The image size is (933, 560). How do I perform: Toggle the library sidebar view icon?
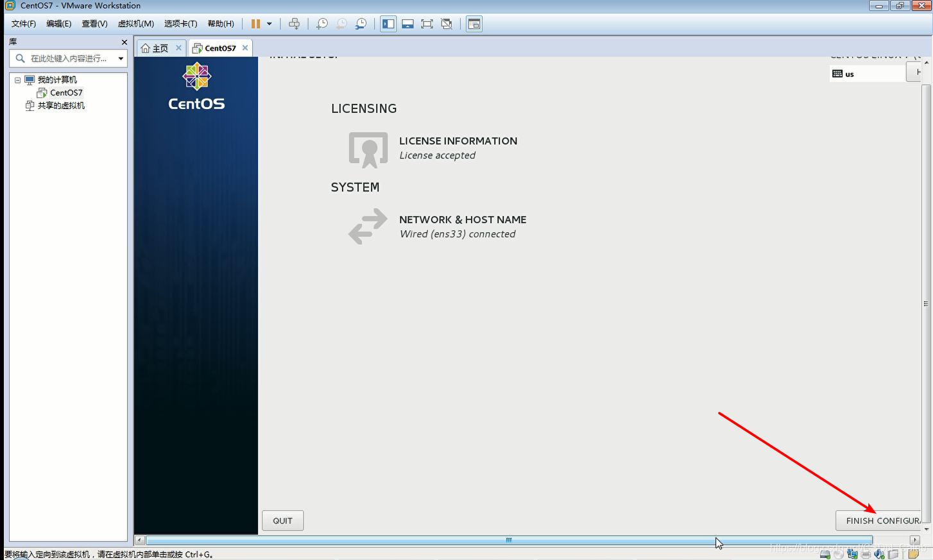coord(388,24)
